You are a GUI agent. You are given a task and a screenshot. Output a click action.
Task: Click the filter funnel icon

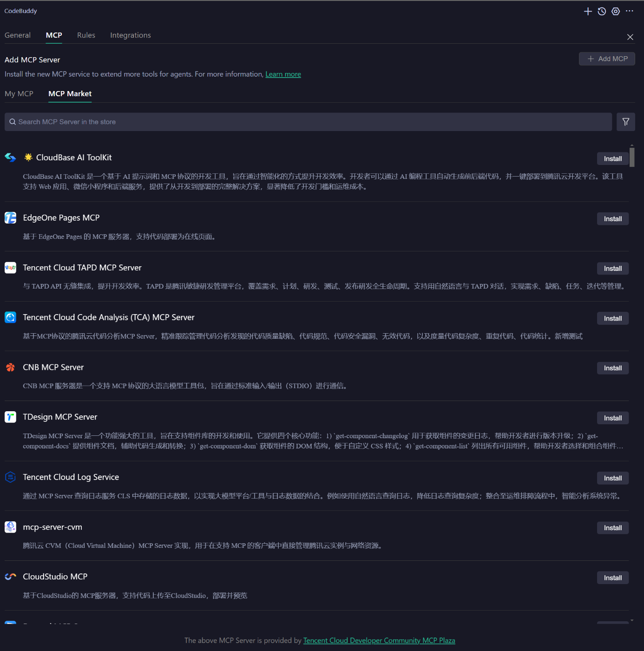coord(625,122)
